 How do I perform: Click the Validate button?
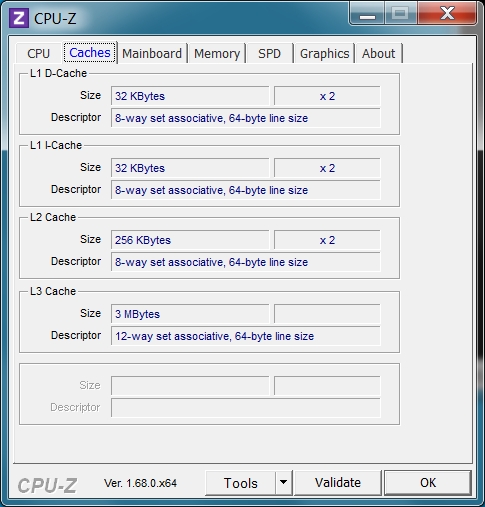[x=338, y=483]
